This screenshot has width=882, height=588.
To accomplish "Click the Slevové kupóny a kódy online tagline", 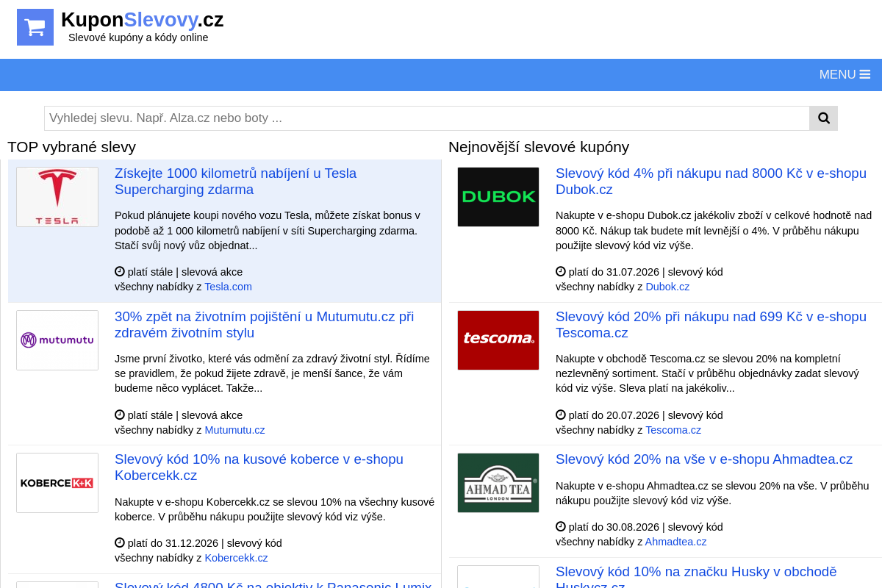I will click(x=138, y=37).
